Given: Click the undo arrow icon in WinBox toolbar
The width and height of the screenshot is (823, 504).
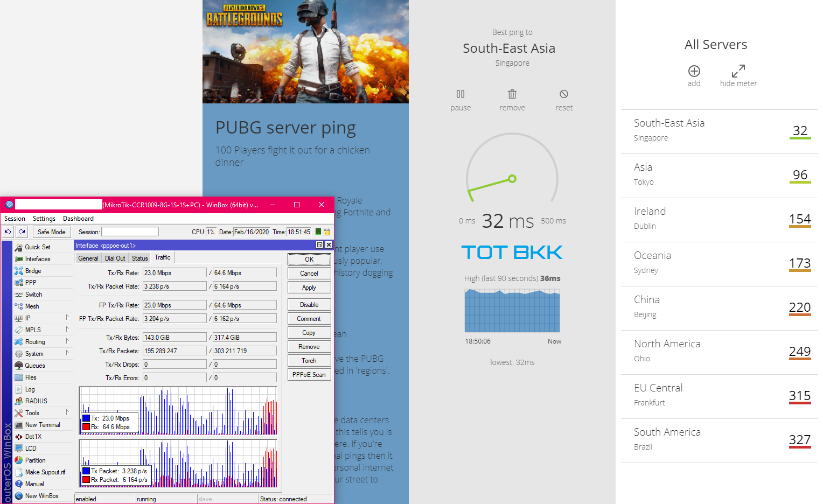Looking at the screenshot, I should click(x=8, y=232).
